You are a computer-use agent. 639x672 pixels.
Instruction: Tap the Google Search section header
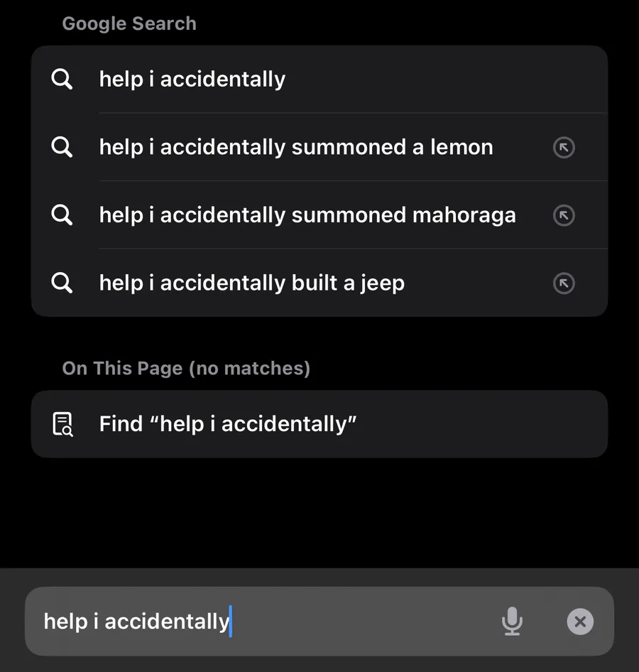click(x=129, y=23)
